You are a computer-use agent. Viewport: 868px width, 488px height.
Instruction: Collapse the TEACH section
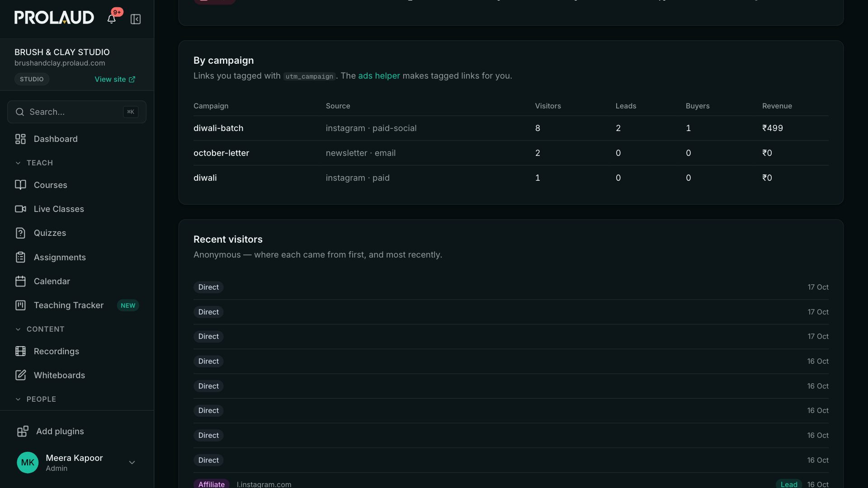click(34, 163)
